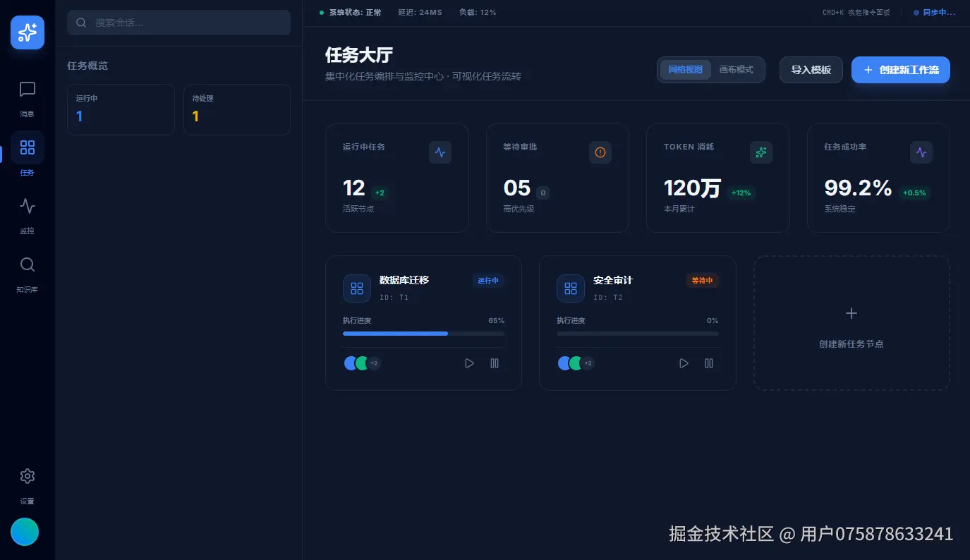Image resolution: width=970 pixels, height=560 pixels.
Task: Click the user avatar circle in sidebar
Action: pyautogui.click(x=25, y=532)
